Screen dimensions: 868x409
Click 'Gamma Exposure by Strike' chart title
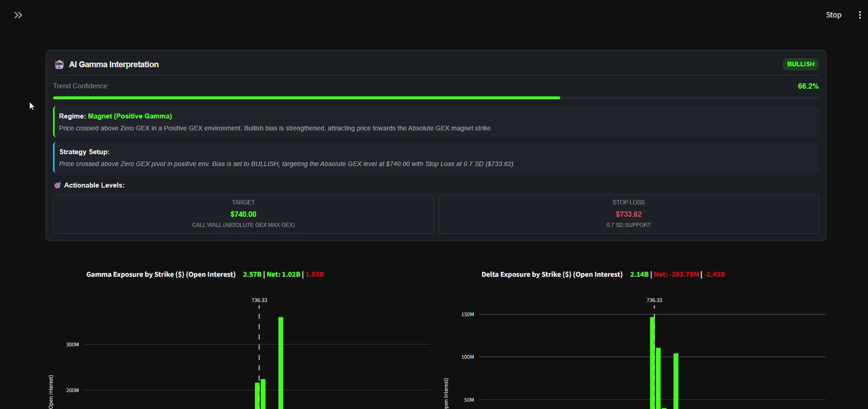point(161,274)
